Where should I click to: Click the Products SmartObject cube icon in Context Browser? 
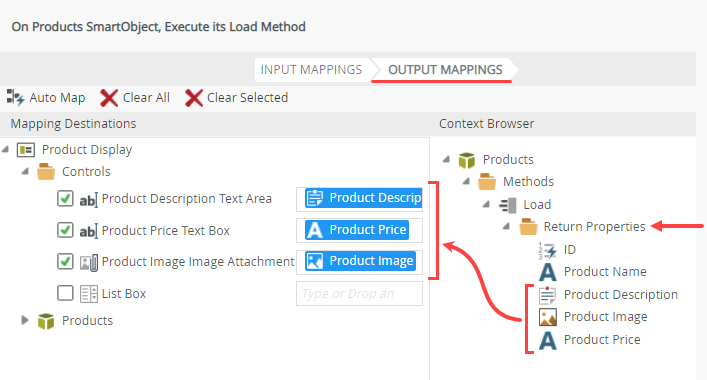click(467, 160)
